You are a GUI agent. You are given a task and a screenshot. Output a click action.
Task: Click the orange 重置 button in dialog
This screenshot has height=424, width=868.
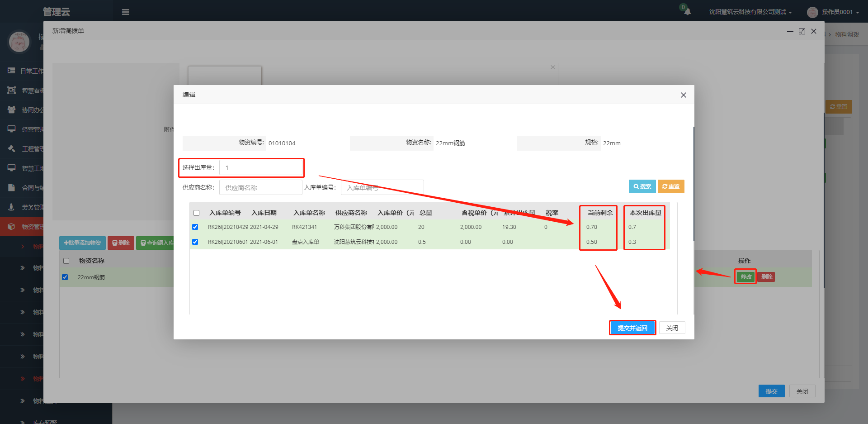[671, 186]
